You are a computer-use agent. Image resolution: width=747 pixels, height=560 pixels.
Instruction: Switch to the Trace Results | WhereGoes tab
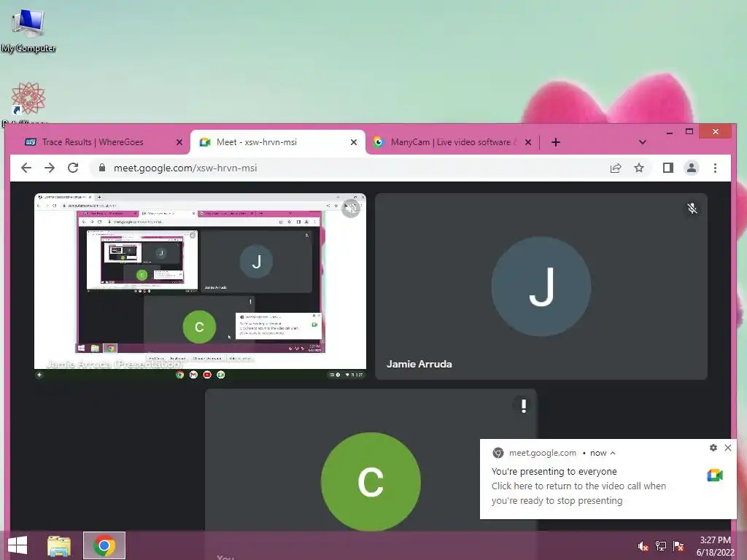(x=92, y=142)
